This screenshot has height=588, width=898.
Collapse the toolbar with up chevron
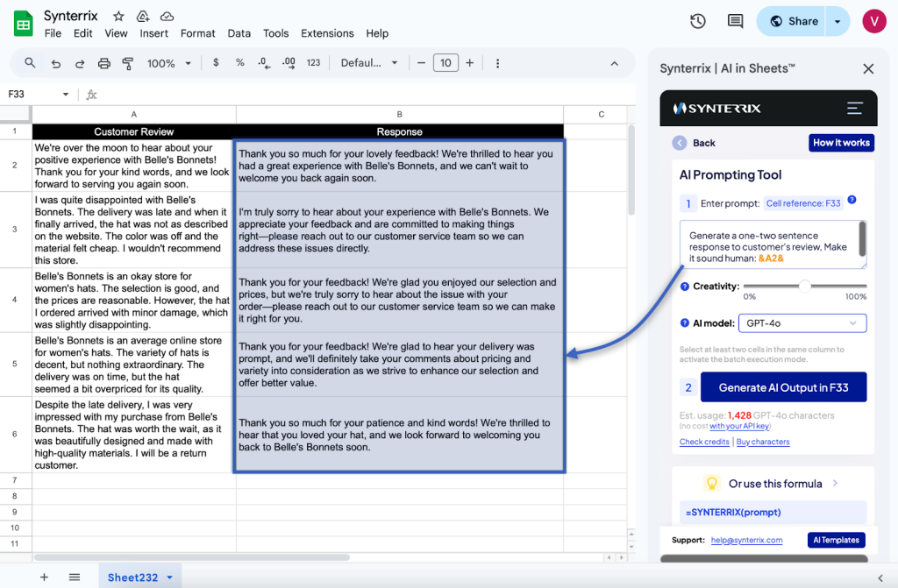(615, 64)
